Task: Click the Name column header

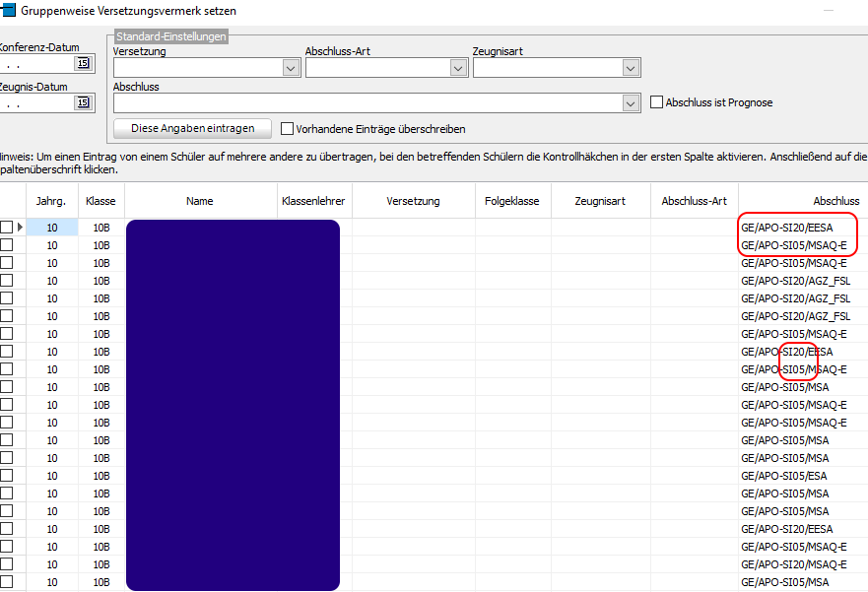Action: pos(200,201)
